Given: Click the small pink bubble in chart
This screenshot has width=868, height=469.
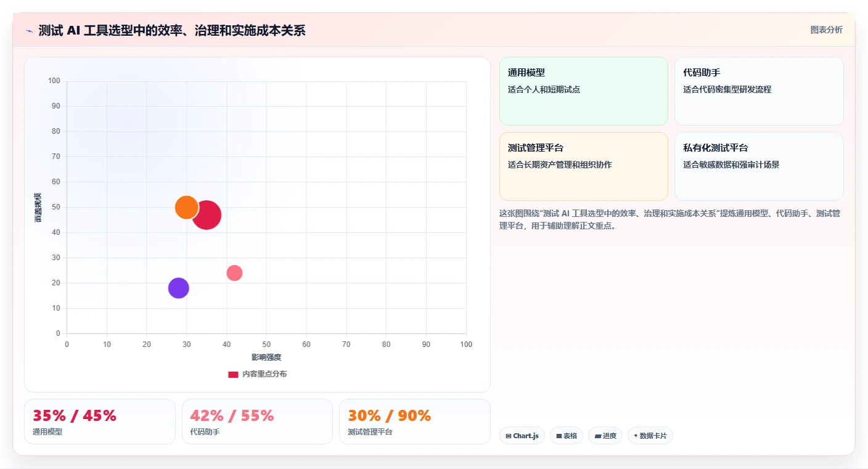Looking at the screenshot, I should point(234,272).
